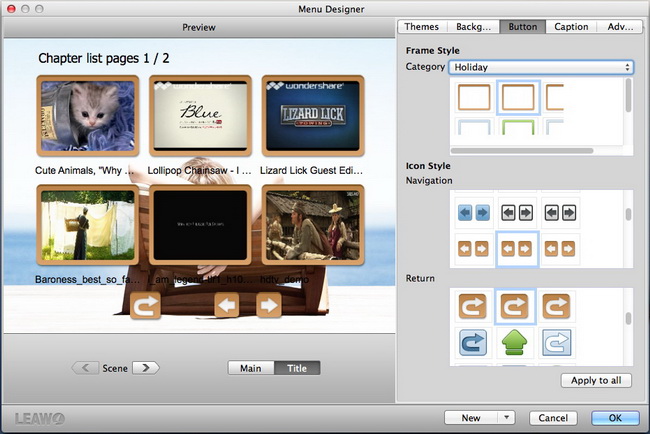Choose the first orange return icon

473,306
